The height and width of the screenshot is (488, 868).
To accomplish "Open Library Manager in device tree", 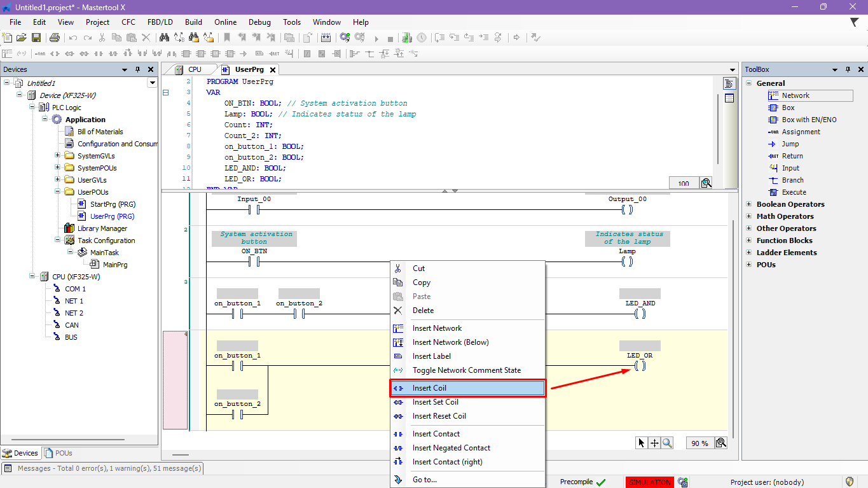I will [x=102, y=228].
